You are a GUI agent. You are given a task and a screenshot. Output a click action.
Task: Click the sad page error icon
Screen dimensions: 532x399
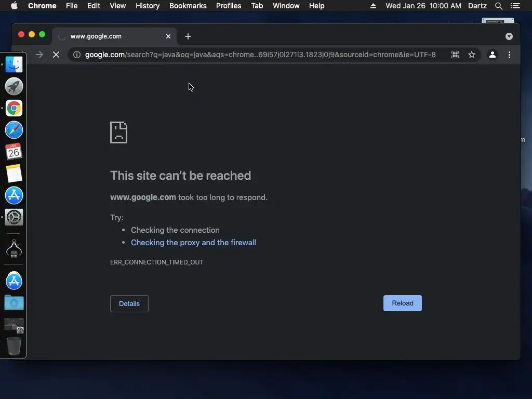point(119,132)
